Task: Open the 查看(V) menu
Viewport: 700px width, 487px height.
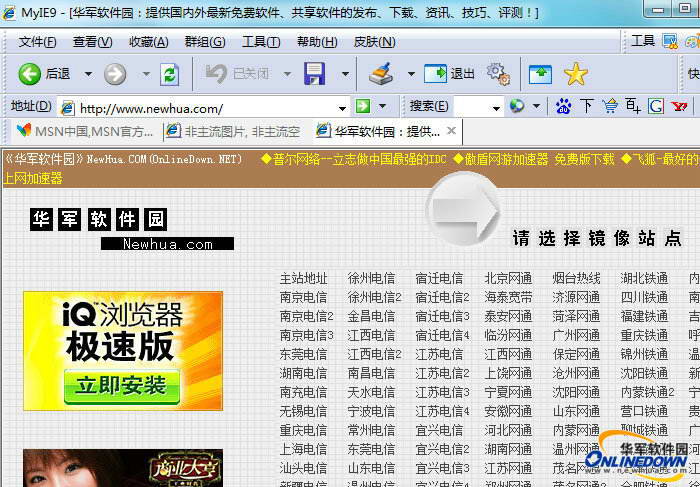Action: point(92,42)
